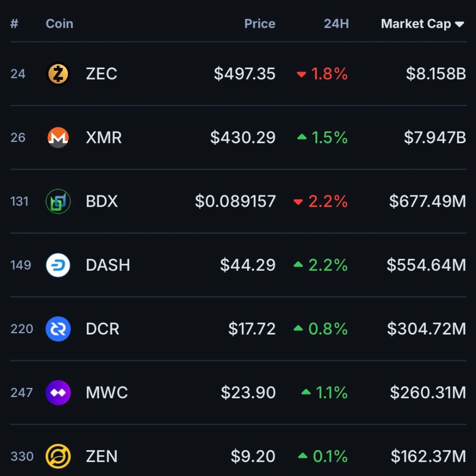
Task: Sort by the Price column header
Action: pos(260,24)
